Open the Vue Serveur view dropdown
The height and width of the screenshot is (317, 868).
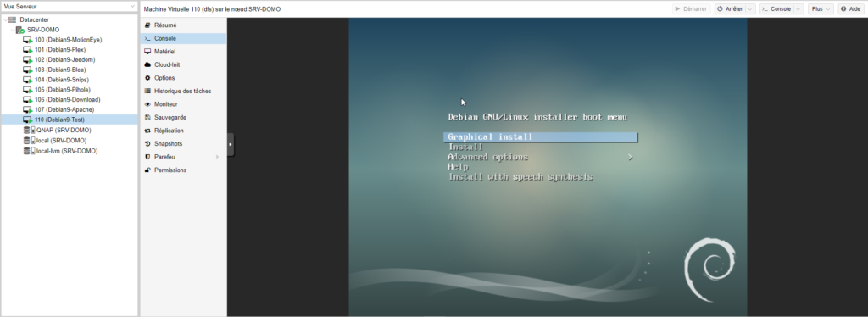click(x=131, y=7)
